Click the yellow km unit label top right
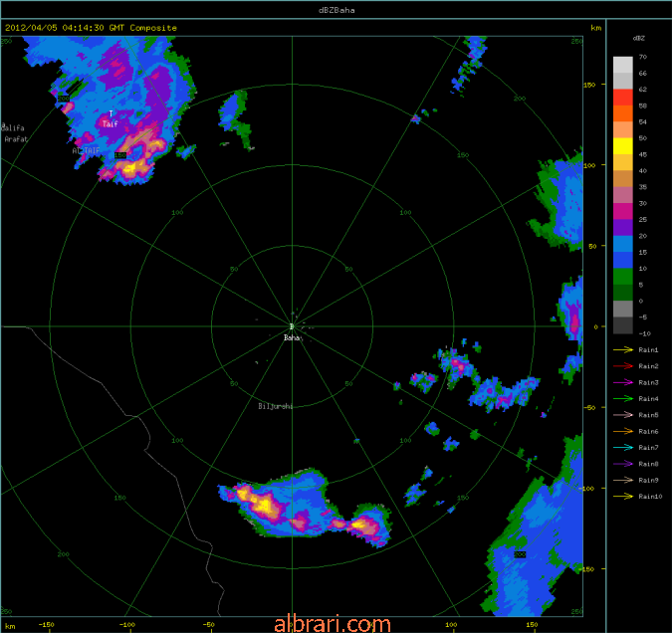Screen dimensions: 672x633 point(595,28)
